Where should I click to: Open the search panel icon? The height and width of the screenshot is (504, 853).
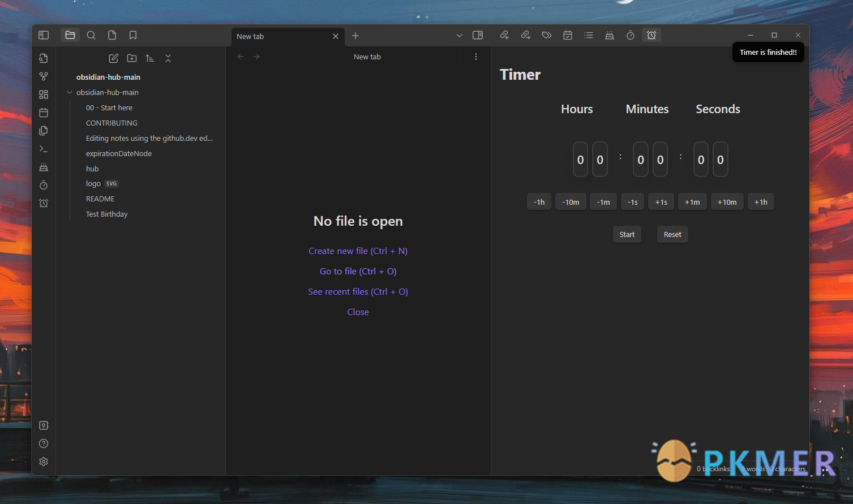(x=91, y=35)
